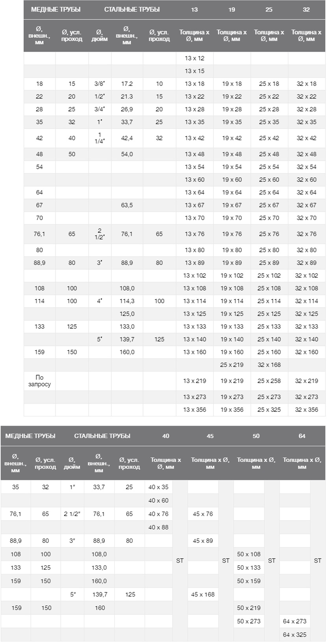Select the 32 x 102 cell
The width and height of the screenshot is (327, 644).
(307, 276)
